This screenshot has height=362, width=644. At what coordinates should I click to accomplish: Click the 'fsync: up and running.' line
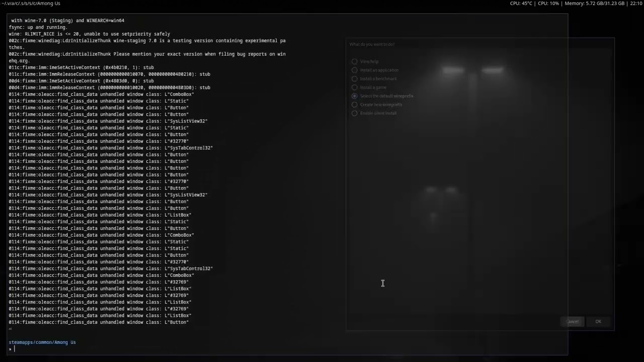38,27
